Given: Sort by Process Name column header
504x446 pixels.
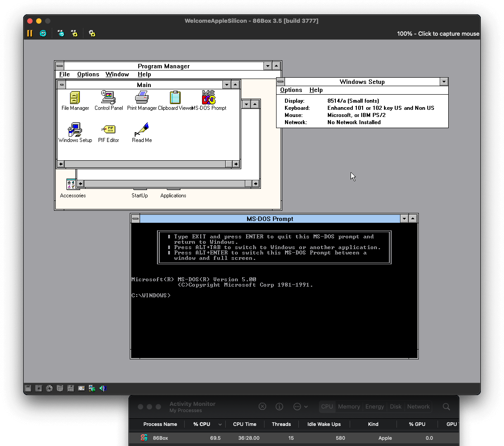Looking at the screenshot, I should (x=160, y=424).
